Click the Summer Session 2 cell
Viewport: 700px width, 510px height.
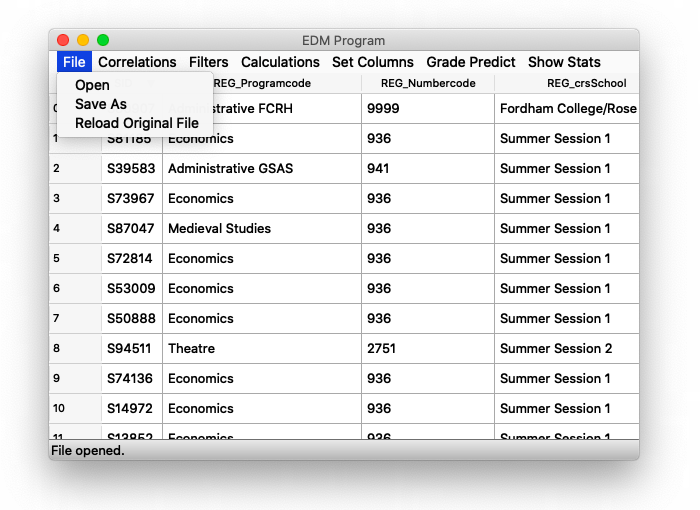click(555, 349)
